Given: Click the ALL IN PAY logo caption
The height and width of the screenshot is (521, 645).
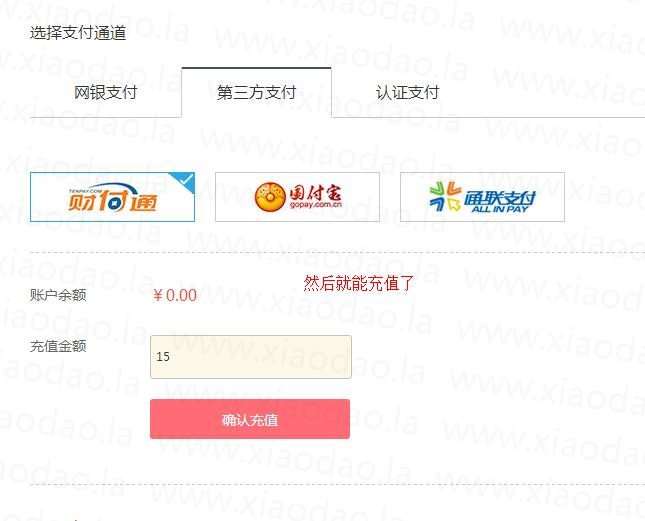Looking at the screenshot, I should (499, 209).
